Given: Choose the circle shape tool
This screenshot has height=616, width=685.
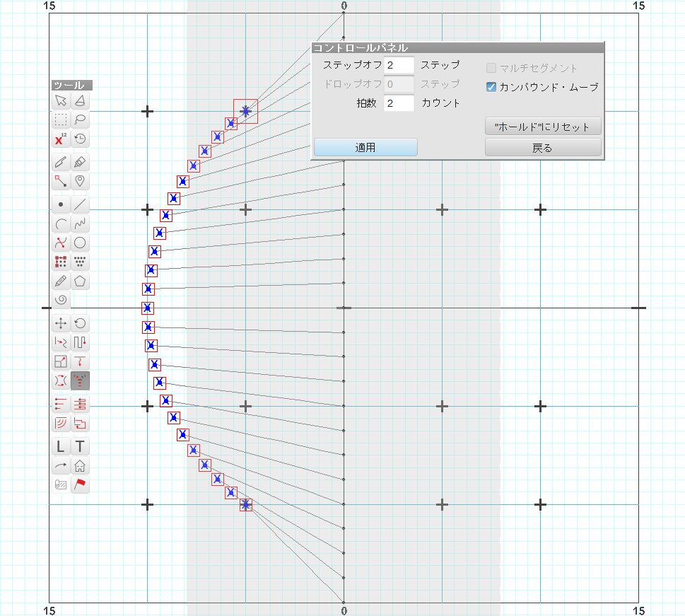Looking at the screenshot, I should (81, 243).
